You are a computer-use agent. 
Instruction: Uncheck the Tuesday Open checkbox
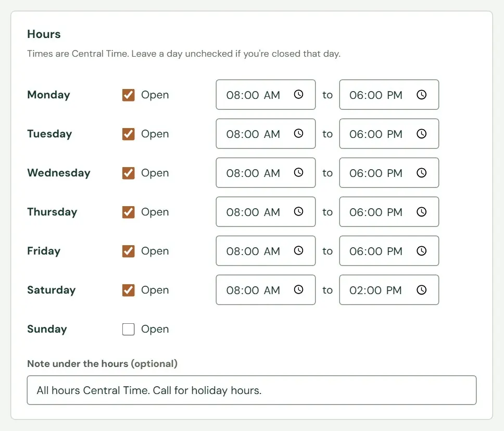128,134
